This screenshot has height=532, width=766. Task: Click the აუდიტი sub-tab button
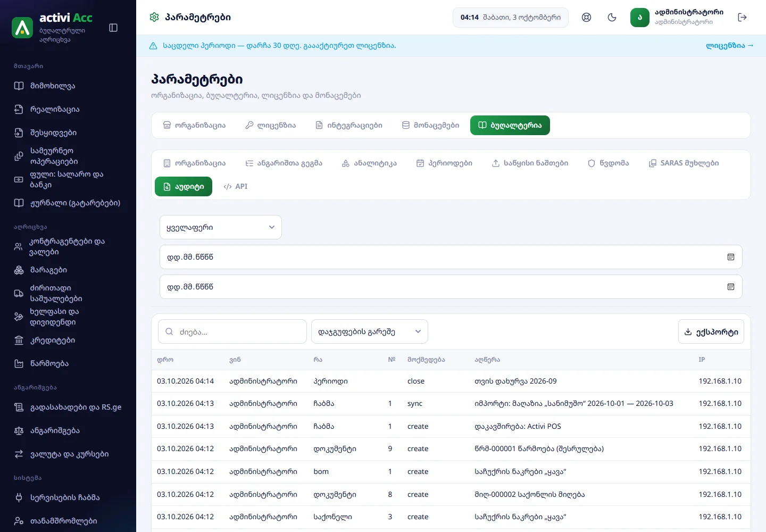click(x=184, y=187)
